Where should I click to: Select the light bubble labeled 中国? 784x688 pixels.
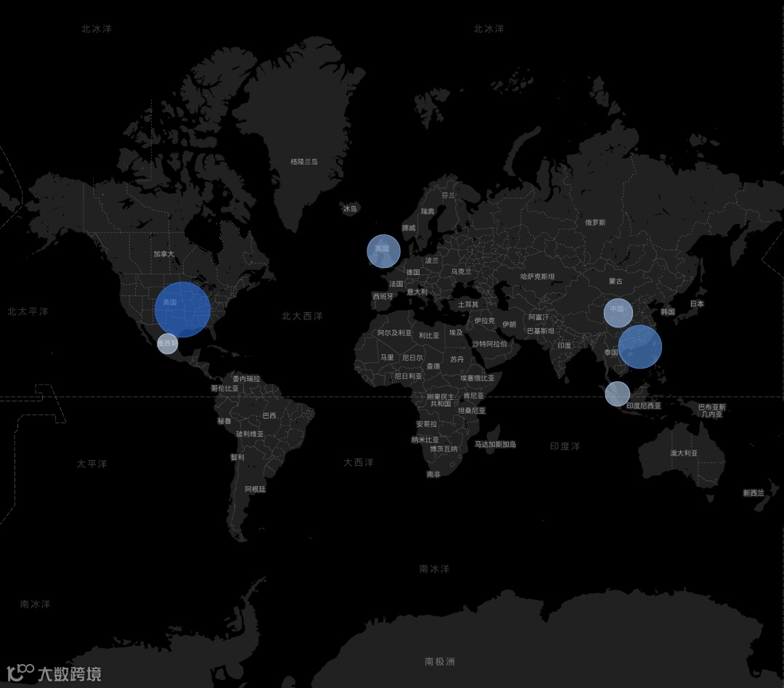(618, 313)
